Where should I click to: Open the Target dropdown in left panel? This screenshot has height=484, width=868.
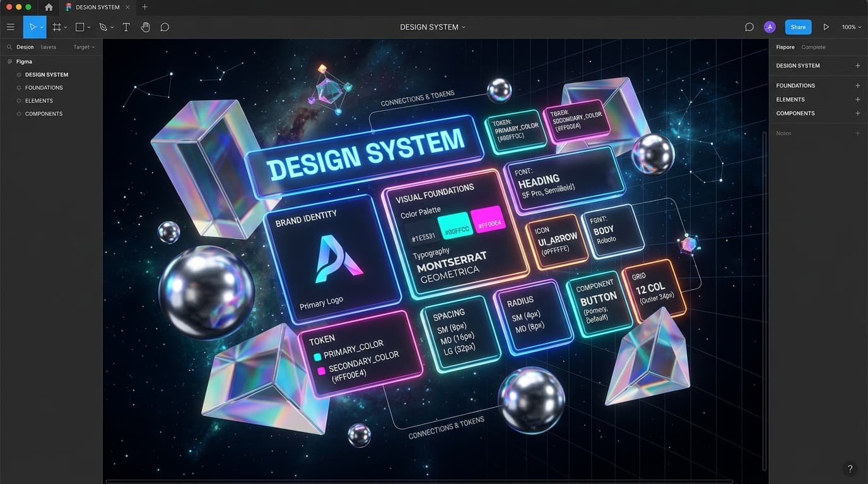pyautogui.click(x=84, y=47)
